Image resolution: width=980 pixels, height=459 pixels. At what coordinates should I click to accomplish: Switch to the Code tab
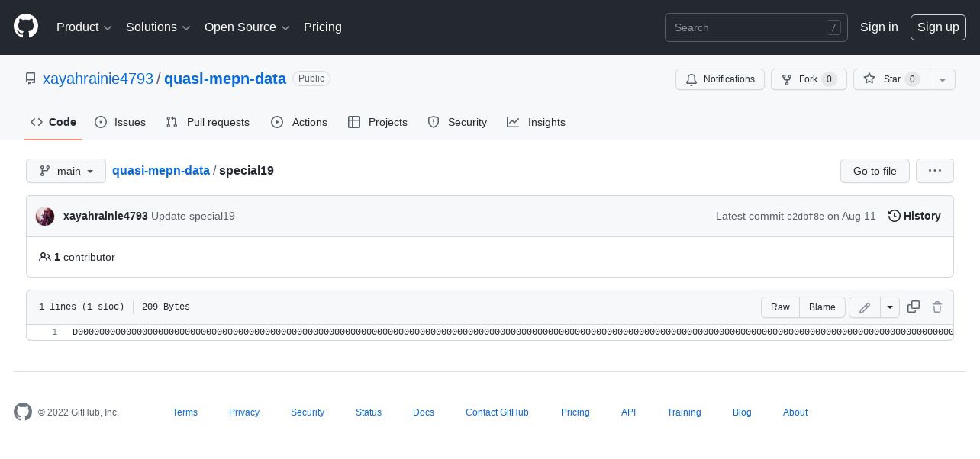(53, 122)
